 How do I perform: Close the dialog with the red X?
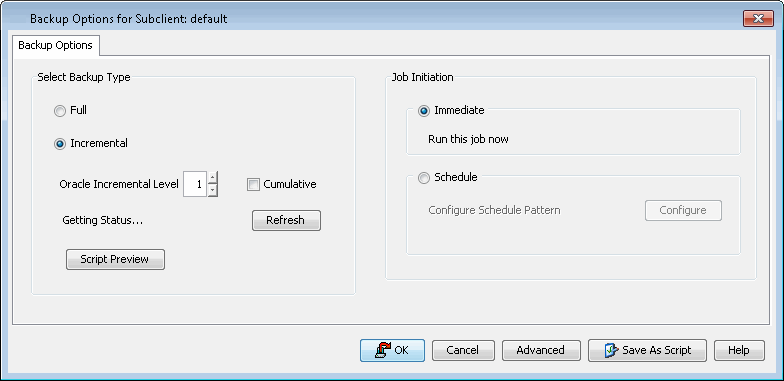point(758,19)
